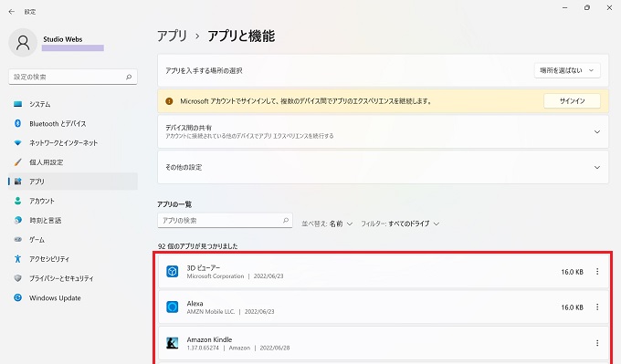621x364 pixels.
Task: Click the magnifier icon in the settings search box
Action: (129, 77)
